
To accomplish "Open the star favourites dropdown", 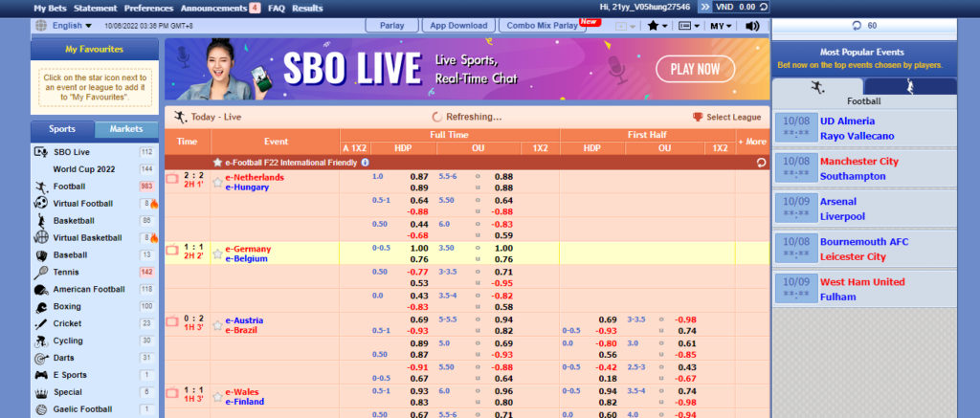I will click(x=657, y=26).
